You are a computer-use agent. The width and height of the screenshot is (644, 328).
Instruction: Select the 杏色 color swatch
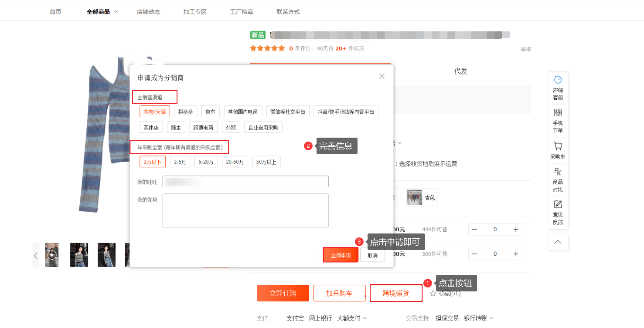tap(422, 197)
